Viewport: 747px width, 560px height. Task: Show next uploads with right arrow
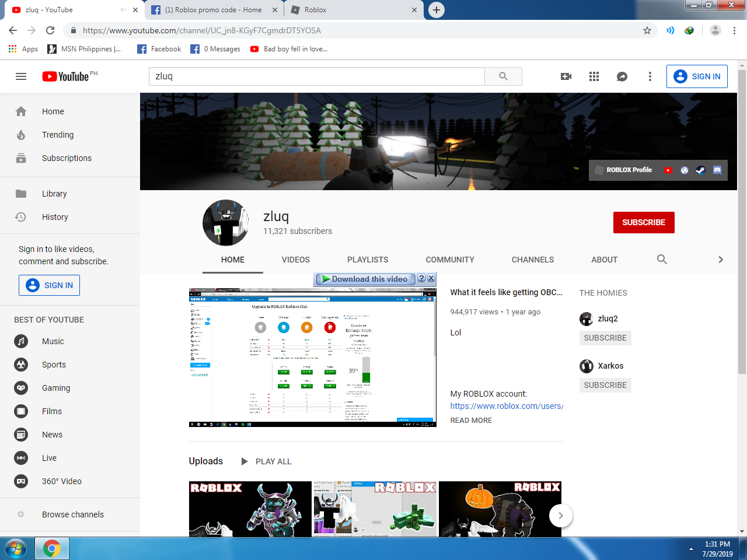561,516
